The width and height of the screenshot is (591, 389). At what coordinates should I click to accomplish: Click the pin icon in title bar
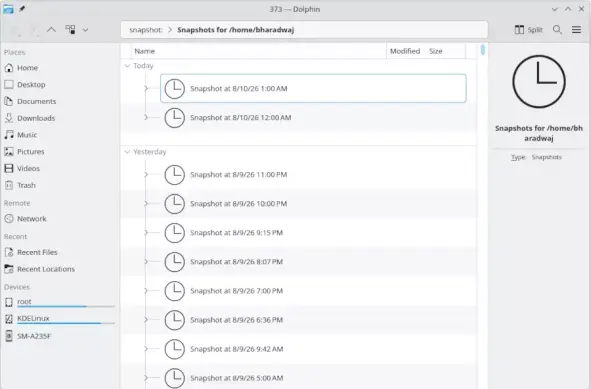coord(22,9)
